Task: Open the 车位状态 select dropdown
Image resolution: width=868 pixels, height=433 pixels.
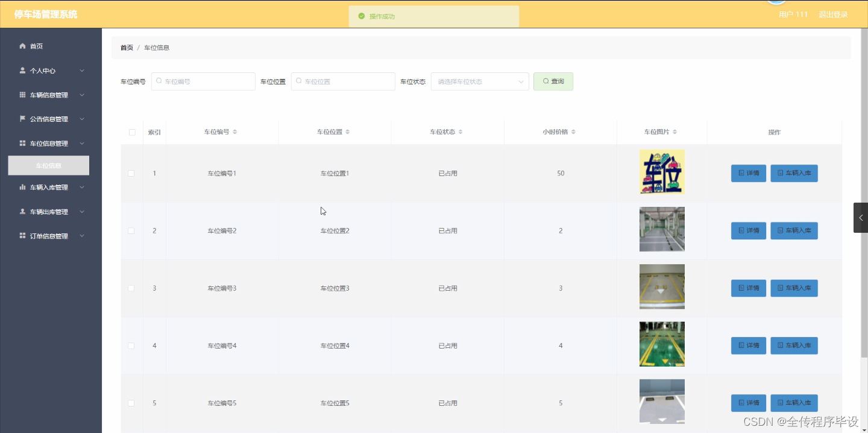Action: coord(480,81)
